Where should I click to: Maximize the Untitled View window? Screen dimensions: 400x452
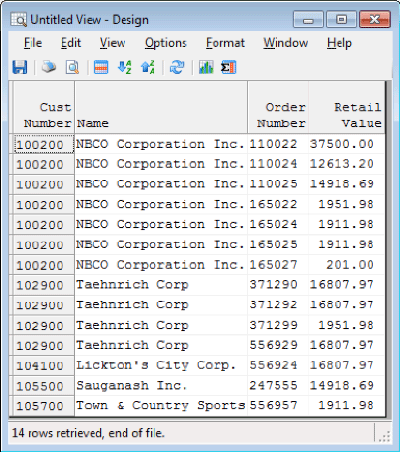click(x=341, y=20)
